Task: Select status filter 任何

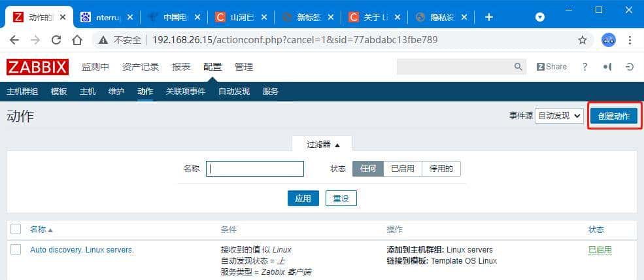Action: (x=368, y=169)
